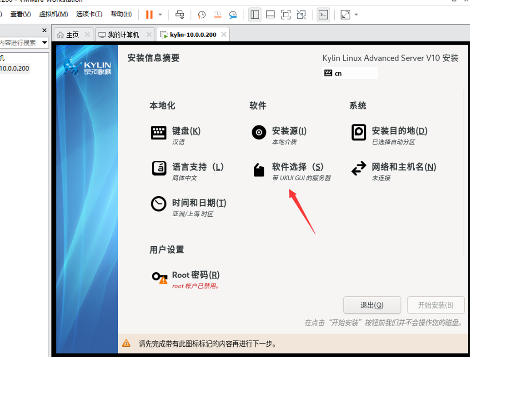Revert to snapshot using the orange arrow clock icon
The height and width of the screenshot is (398, 532).
pyautogui.click(x=217, y=15)
